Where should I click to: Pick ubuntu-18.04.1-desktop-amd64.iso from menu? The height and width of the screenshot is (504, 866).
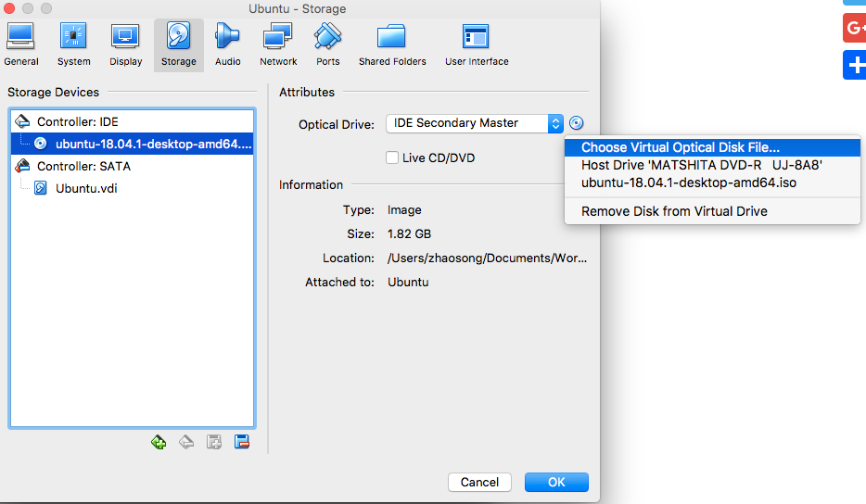tap(712, 183)
